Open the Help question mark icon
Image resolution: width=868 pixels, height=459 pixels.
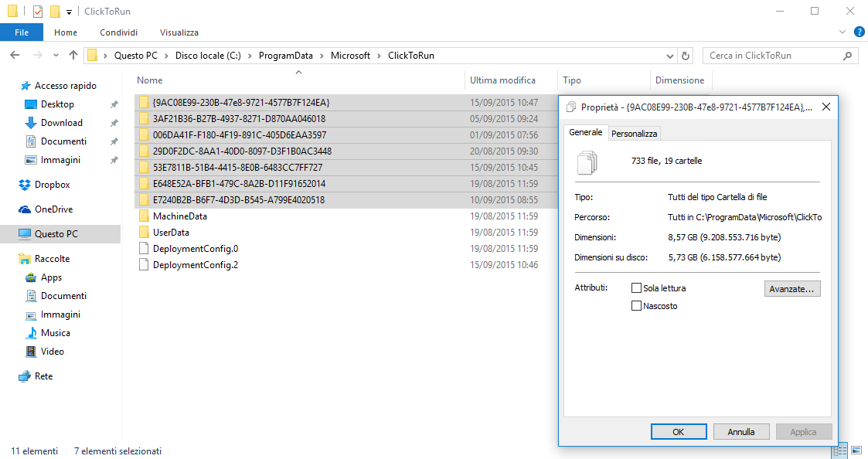(859, 32)
